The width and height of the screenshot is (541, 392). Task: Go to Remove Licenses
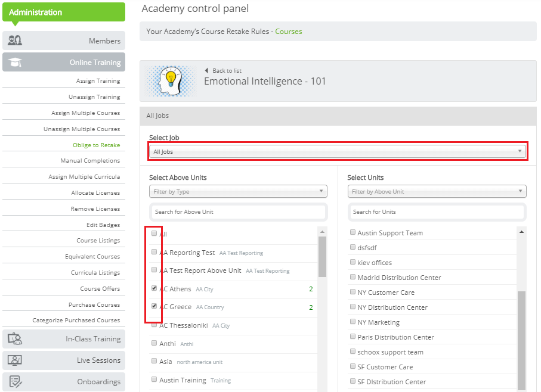click(x=95, y=209)
